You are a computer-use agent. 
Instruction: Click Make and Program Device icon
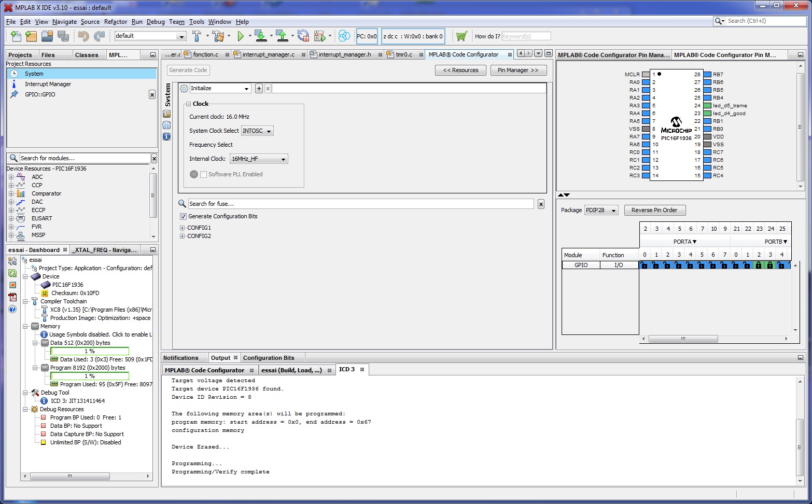[x=261, y=36]
